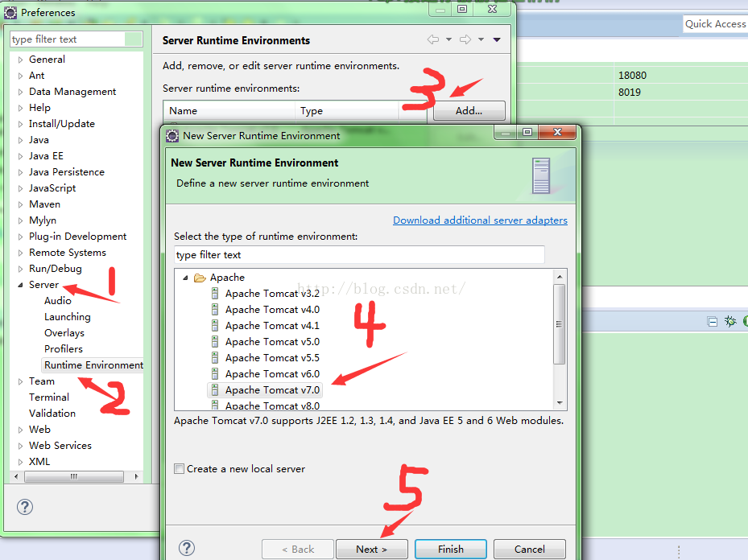
Task: Enable Create a new local server
Action: click(x=180, y=469)
